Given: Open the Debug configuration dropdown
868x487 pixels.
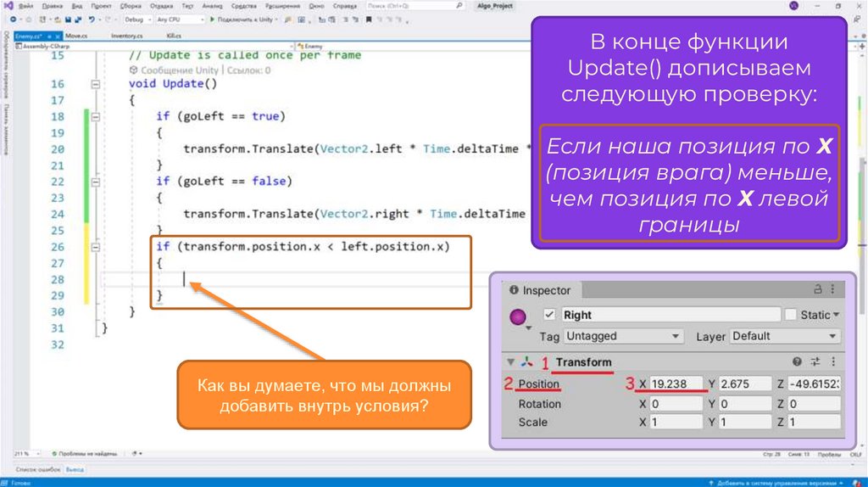Looking at the screenshot, I should click(x=137, y=20).
